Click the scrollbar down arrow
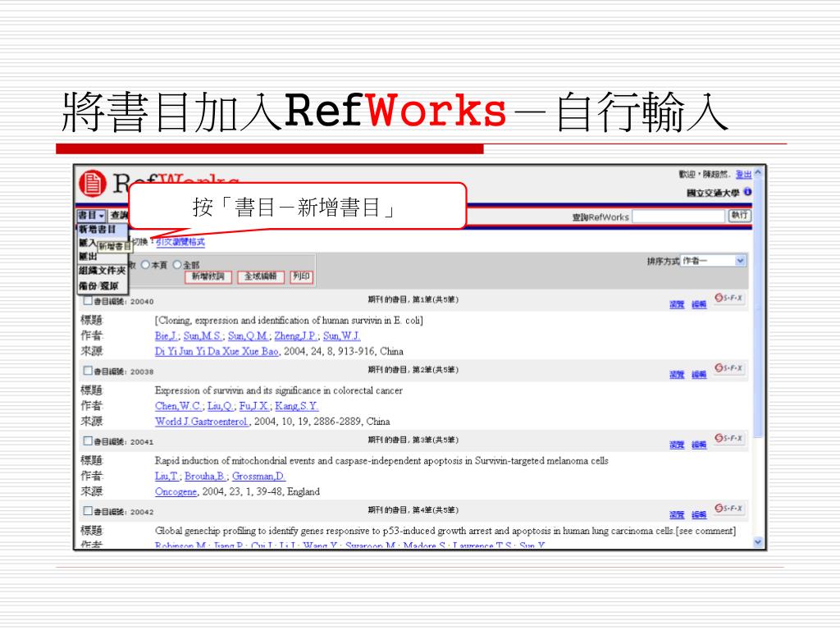Viewport: 840px width, 630px height. [757, 542]
